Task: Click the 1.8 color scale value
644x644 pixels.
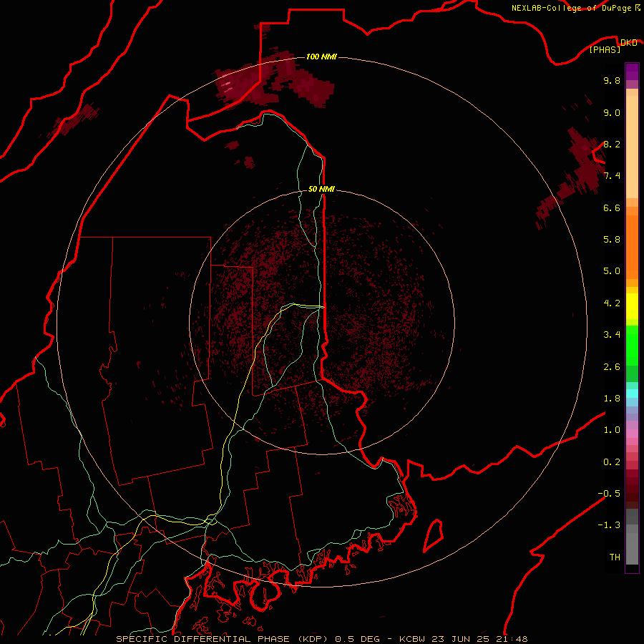Action: (x=612, y=399)
